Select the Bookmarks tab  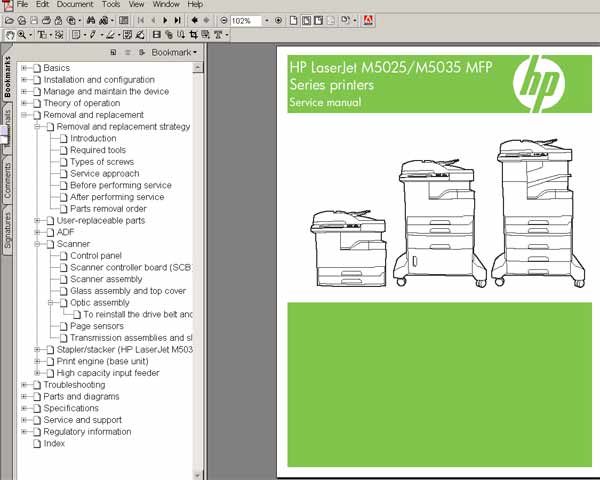pos(7,77)
